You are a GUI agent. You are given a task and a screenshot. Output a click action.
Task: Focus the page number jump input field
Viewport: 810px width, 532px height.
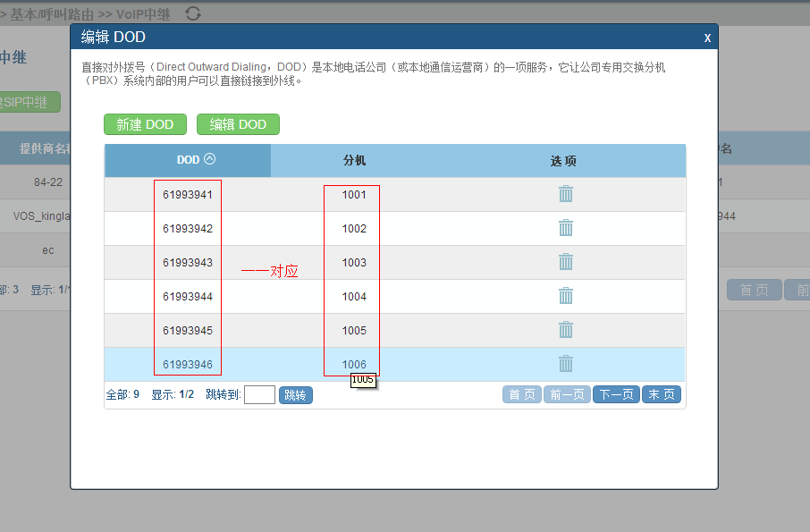[x=259, y=395]
